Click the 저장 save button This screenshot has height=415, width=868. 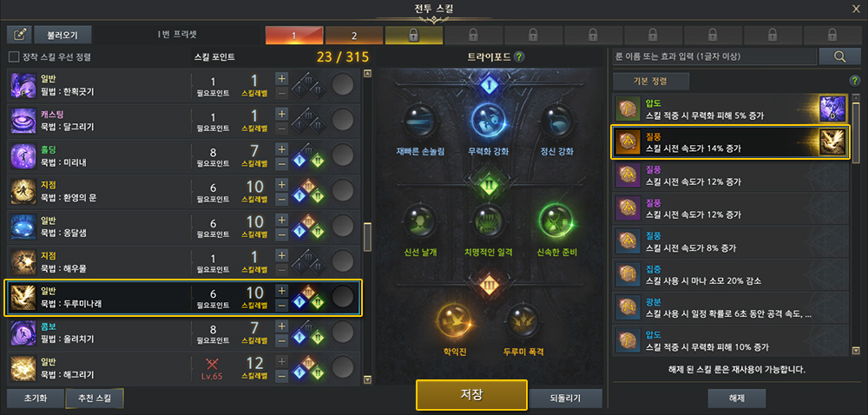click(471, 395)
